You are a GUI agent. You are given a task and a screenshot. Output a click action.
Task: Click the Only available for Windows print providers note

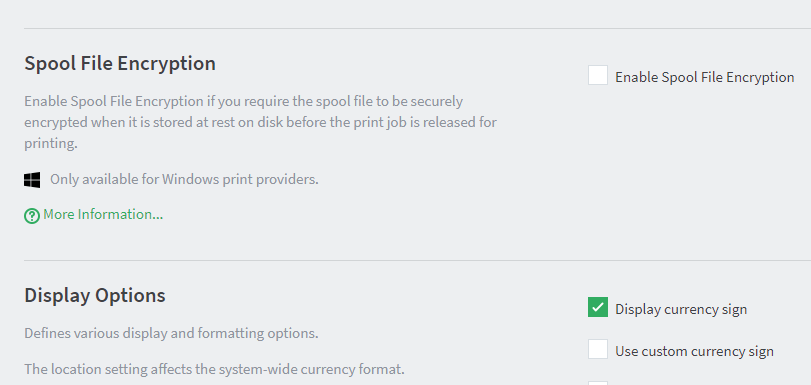(184, 180)
